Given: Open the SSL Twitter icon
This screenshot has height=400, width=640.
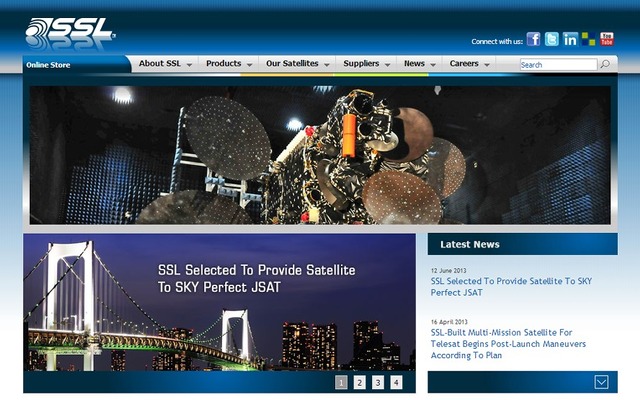Looking at the screenshot, I should pyautogui.click(x=551, y=39).
